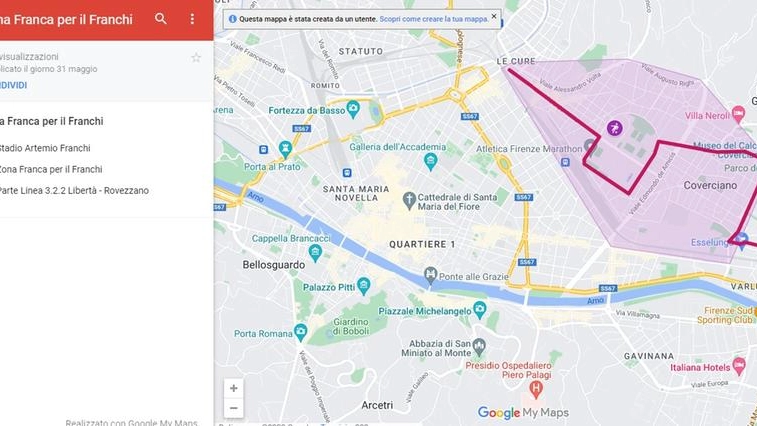
Task: Click the Villa Neroli hotel pin
Action: [x=738, y=114]
